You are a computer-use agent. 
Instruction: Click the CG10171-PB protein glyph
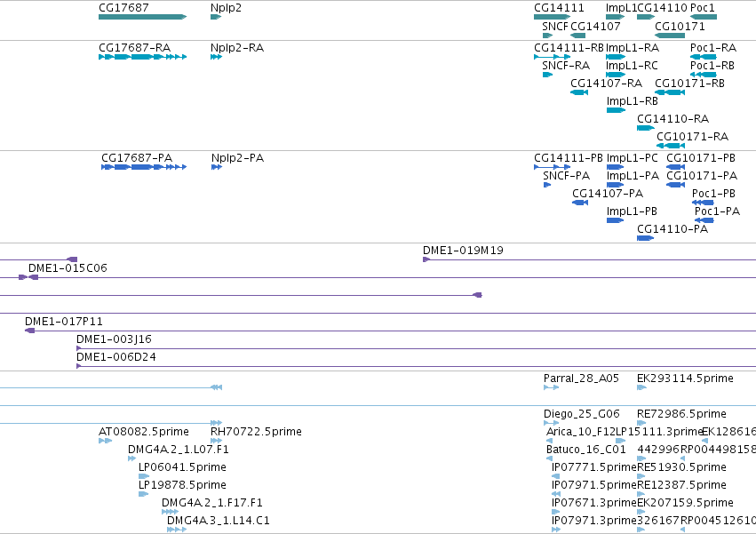coord(675,167)
